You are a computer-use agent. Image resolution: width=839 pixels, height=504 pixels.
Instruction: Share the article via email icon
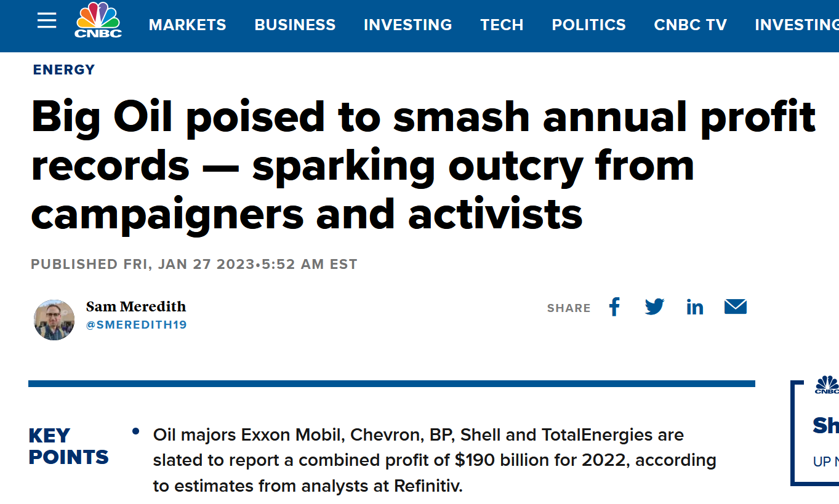(736, 306)
